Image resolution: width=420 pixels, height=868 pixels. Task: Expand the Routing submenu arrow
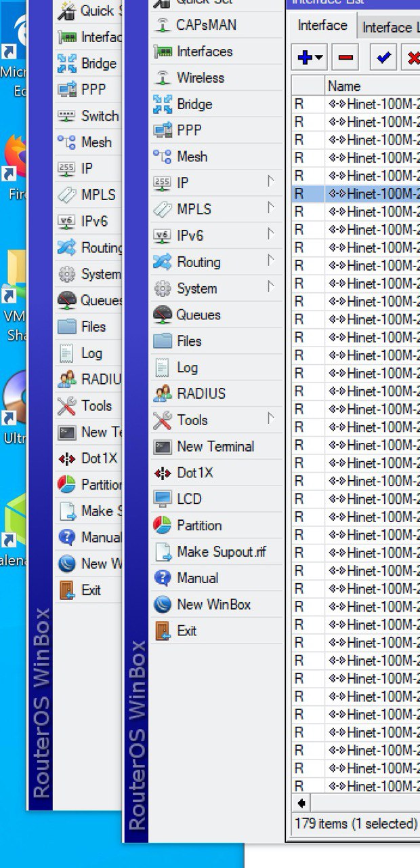pos(271,260)
